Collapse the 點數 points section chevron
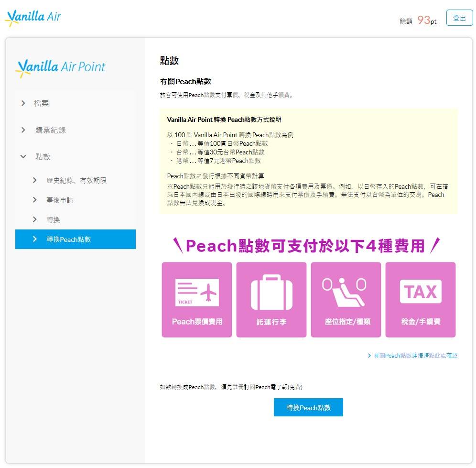 (23, 157)
